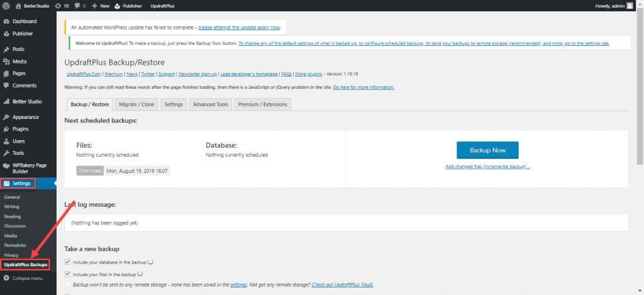
Task: Open the Writing settings submenu
Action: 11,207
